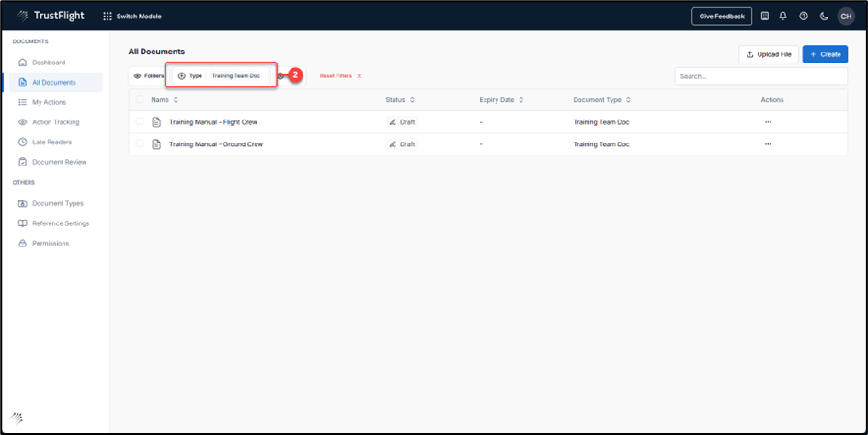Open actions ellipsis for Training Manual - Ground Crew
868x435 pixels.
point(768,144)
